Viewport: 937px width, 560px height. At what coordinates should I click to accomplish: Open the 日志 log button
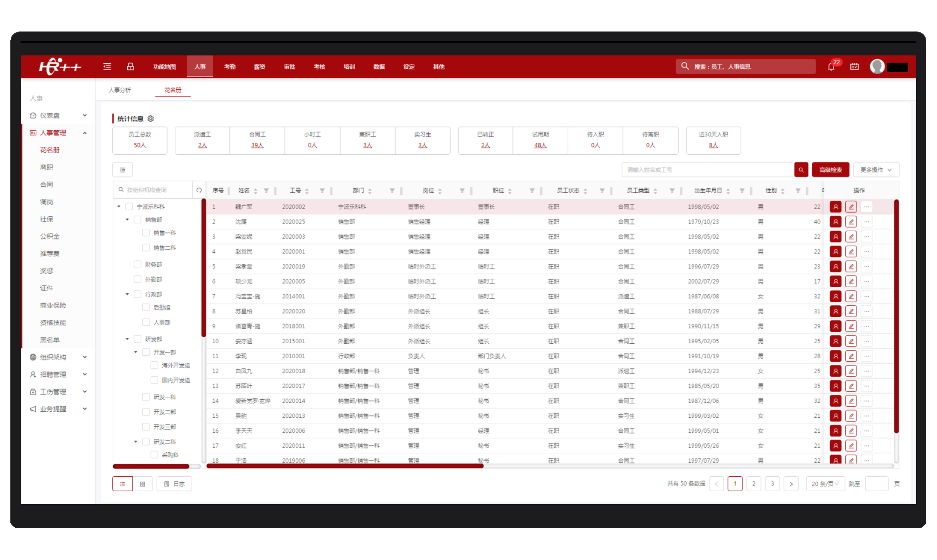174,484
